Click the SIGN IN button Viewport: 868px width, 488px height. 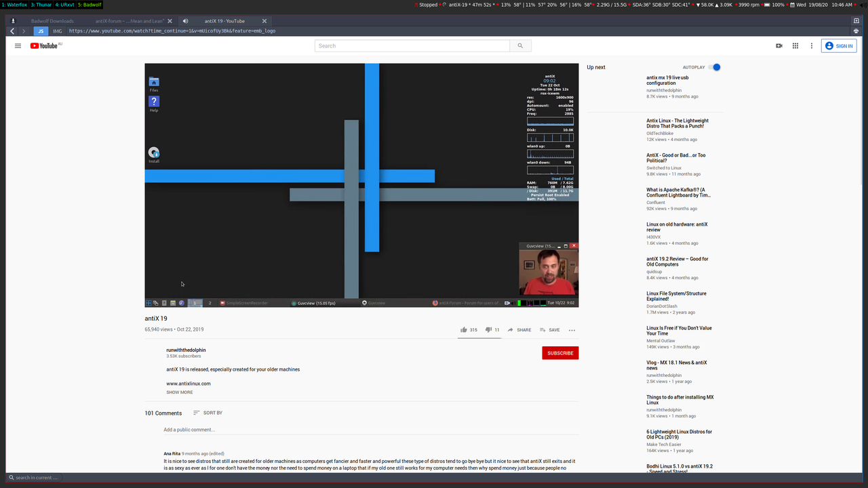coord(838,46)
